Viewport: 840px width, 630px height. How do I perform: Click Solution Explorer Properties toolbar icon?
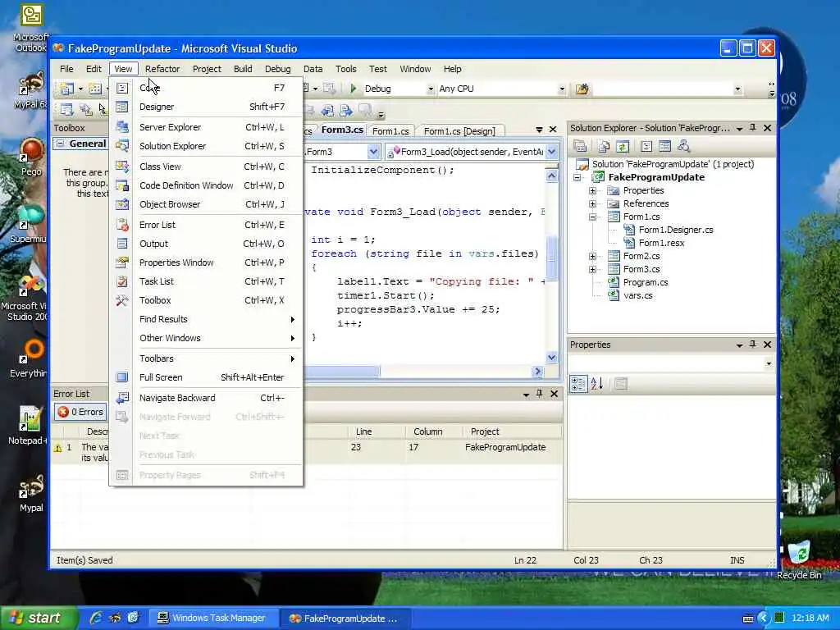pyautogui.click(x=580, y=146)
